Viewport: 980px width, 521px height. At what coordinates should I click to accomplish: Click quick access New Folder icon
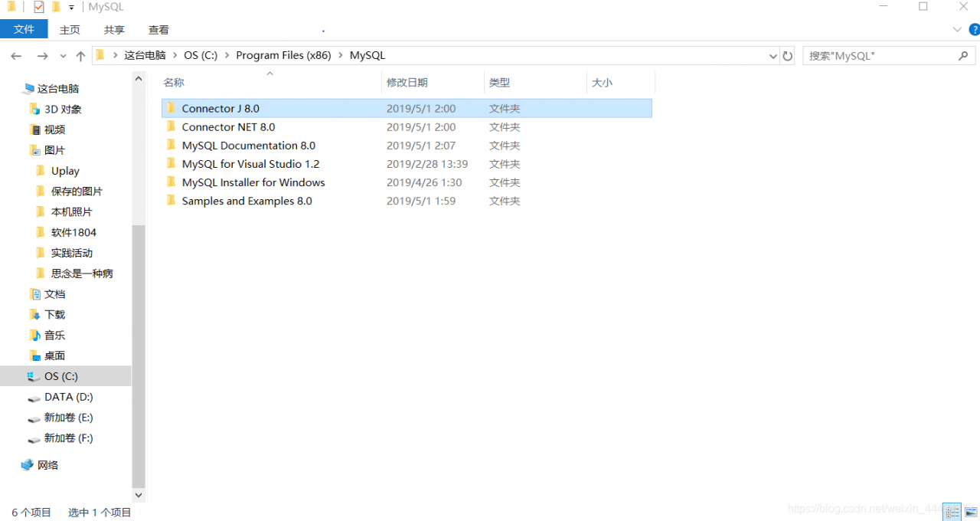(56, 7)
